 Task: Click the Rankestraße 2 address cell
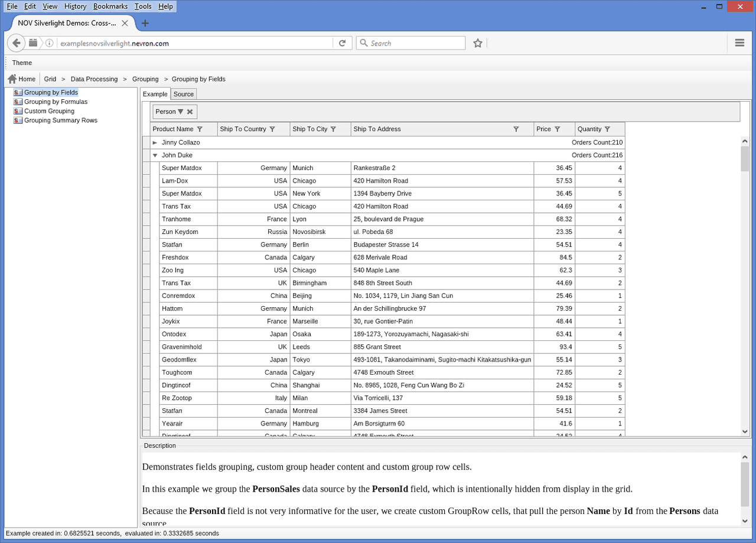(x=442, y=168)
